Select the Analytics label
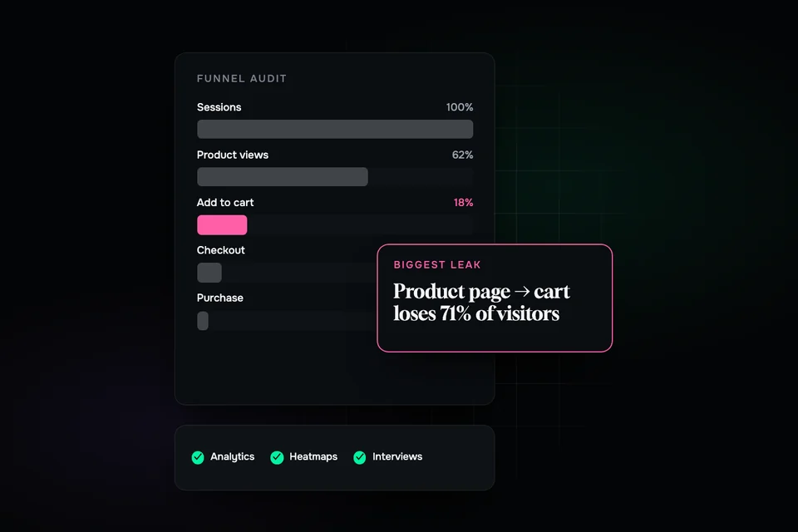798x532 pixels. coord(232,456)
